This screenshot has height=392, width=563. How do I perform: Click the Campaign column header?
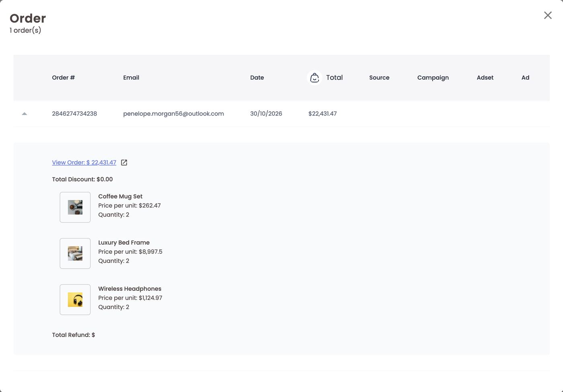pos(433,78)
